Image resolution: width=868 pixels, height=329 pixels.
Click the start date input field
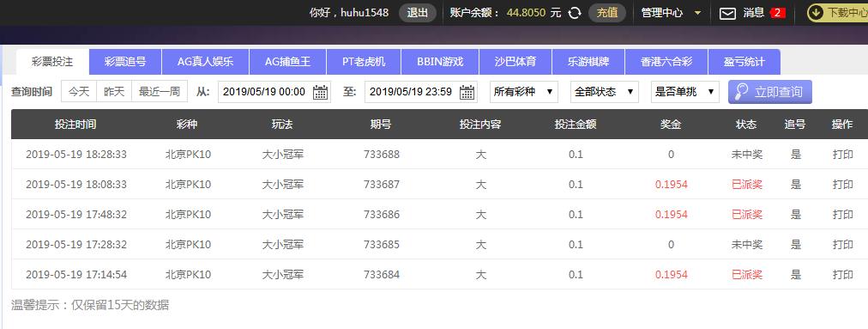(x=274, y=92)
